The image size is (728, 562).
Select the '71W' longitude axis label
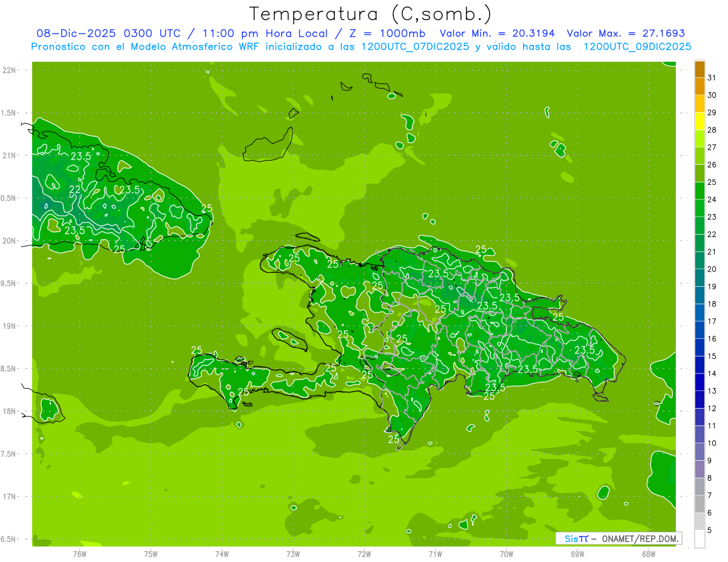click(435, 554)
